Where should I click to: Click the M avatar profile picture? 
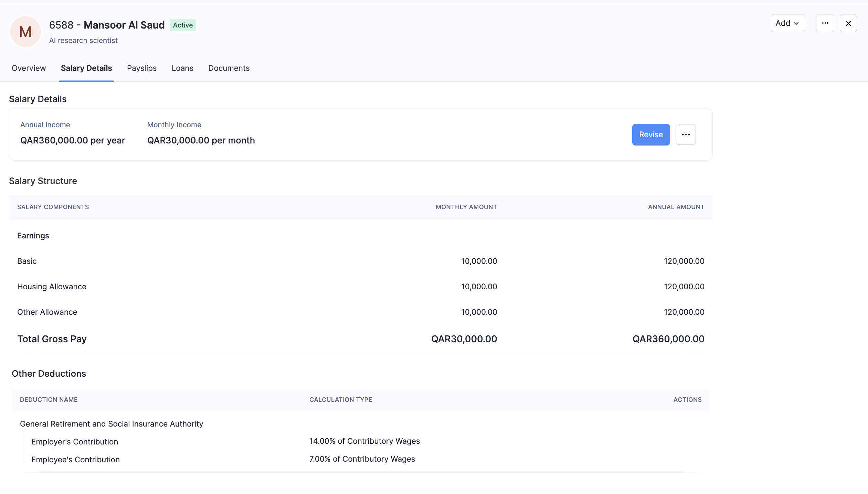coord(25,32)
